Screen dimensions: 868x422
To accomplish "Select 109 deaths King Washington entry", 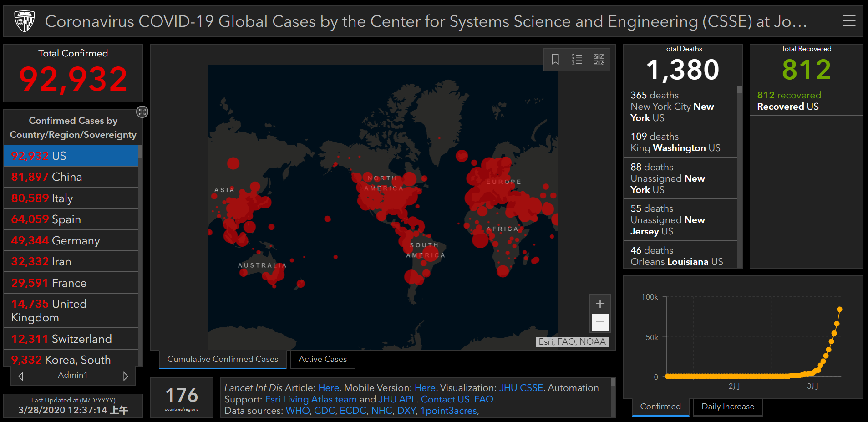I will (x=680, y=142).
